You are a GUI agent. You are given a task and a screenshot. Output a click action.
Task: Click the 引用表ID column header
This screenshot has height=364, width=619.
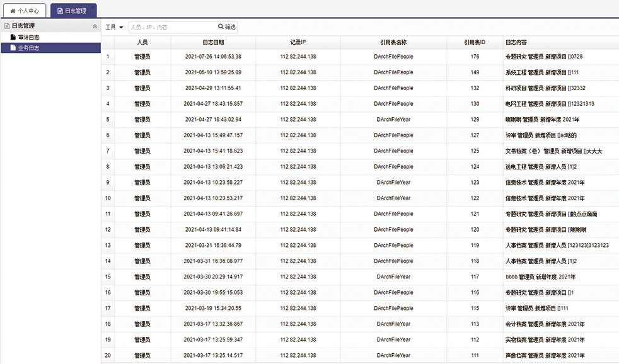(x=474, y=42)
